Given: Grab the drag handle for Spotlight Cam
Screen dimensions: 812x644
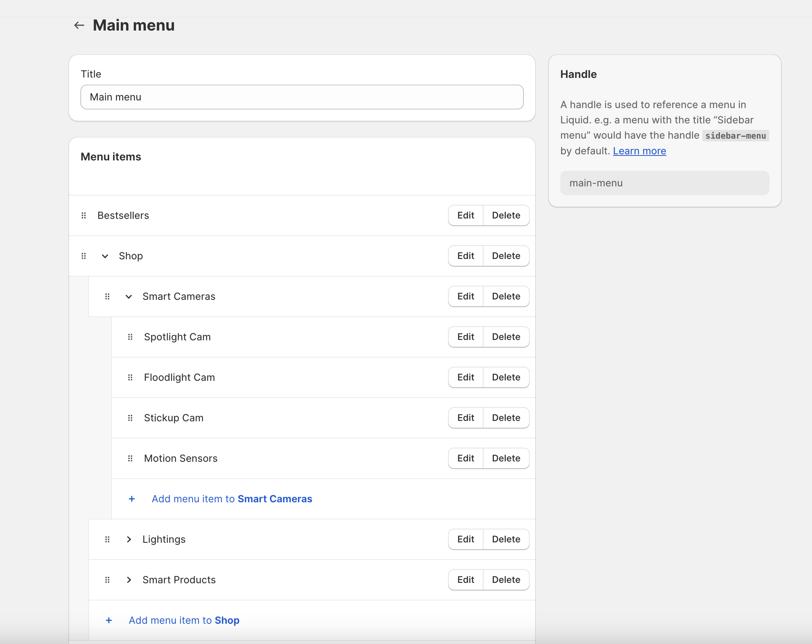Looking at the screenshot, I should (130, 337).
